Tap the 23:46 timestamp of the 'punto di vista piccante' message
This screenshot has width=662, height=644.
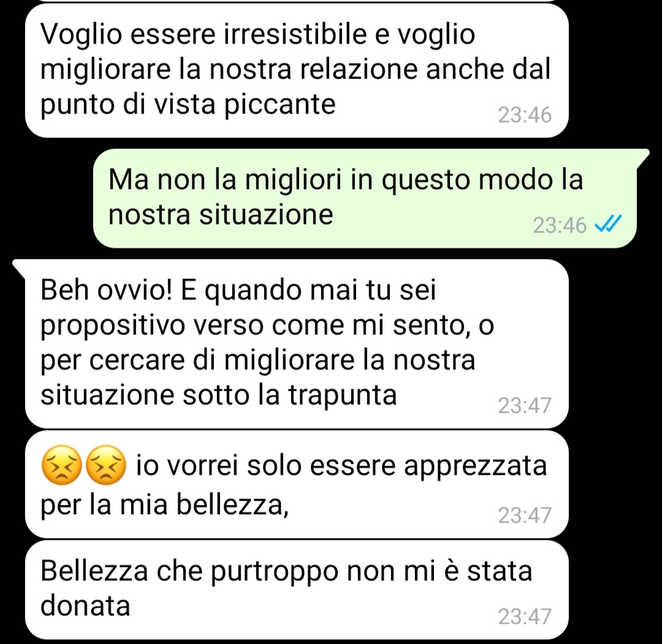click(525, 115)
